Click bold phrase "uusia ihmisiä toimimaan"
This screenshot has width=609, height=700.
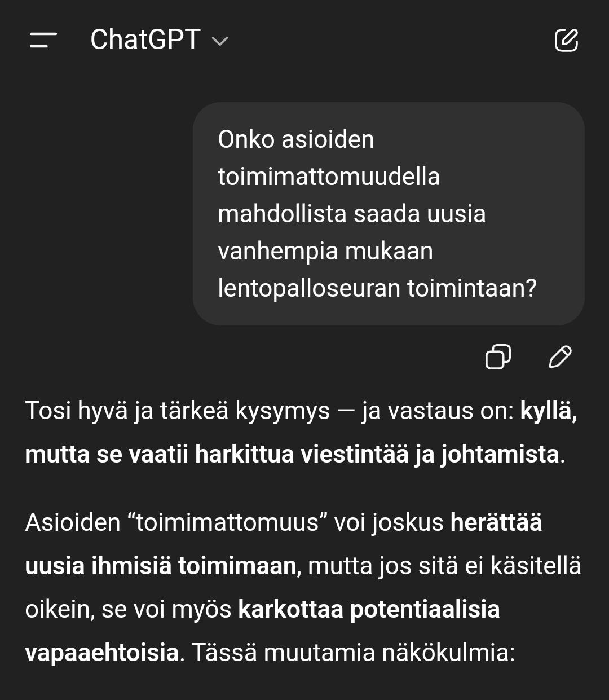click(161, 566)
